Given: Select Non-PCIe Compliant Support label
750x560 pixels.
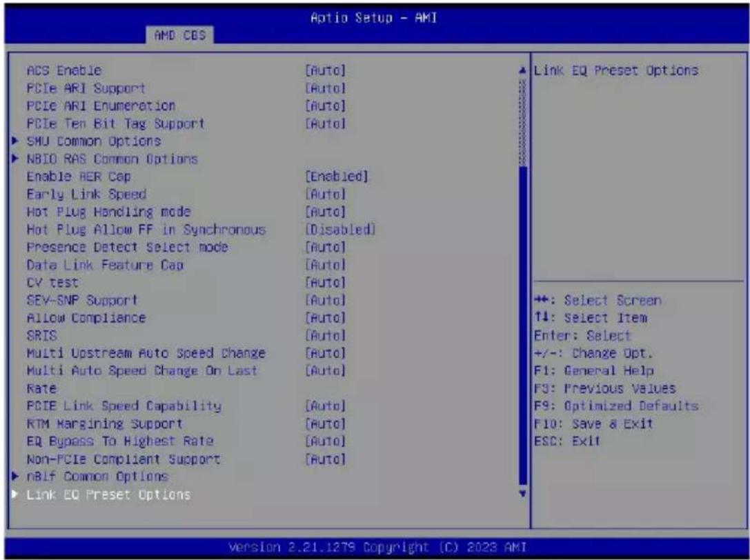Looking at the screenshot, I should click(124, 459).
